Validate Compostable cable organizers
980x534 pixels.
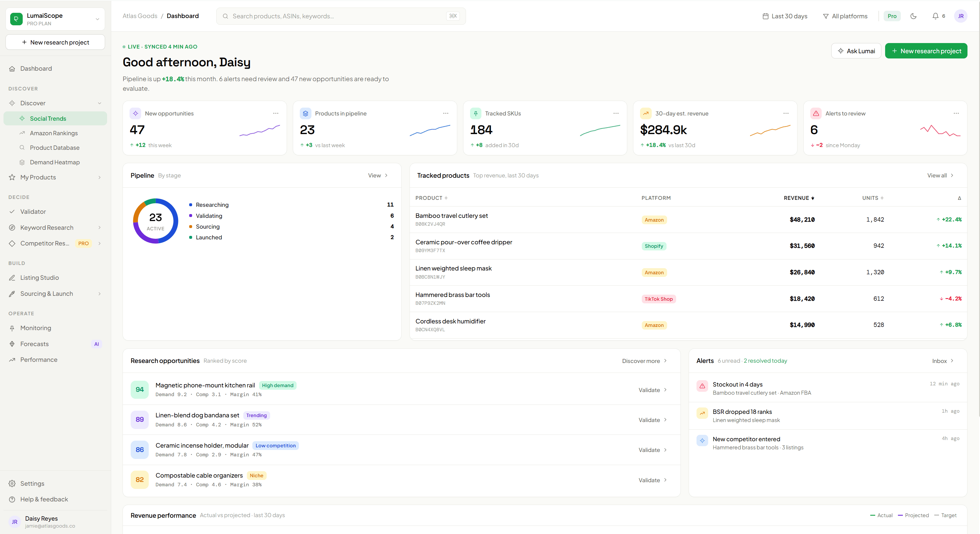pos(653,480)
